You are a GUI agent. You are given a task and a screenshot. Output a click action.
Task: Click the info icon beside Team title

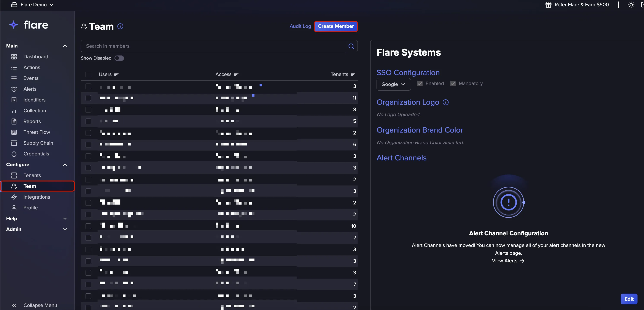[120, 26]
